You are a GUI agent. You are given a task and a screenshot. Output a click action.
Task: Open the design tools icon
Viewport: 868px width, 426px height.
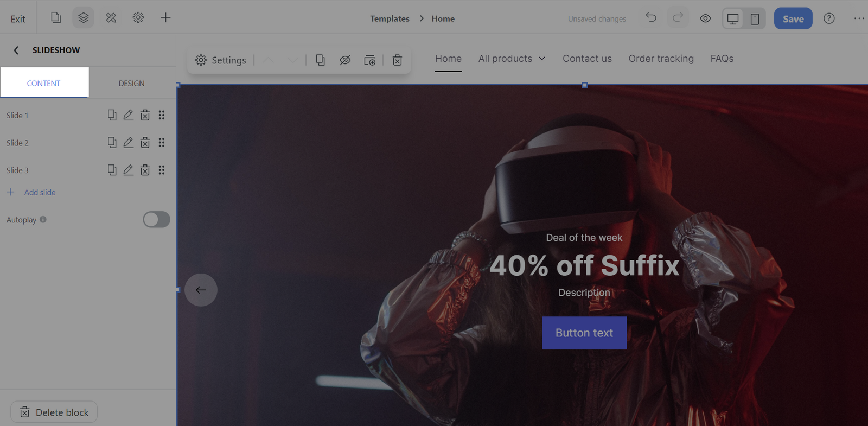click(111, 18)
